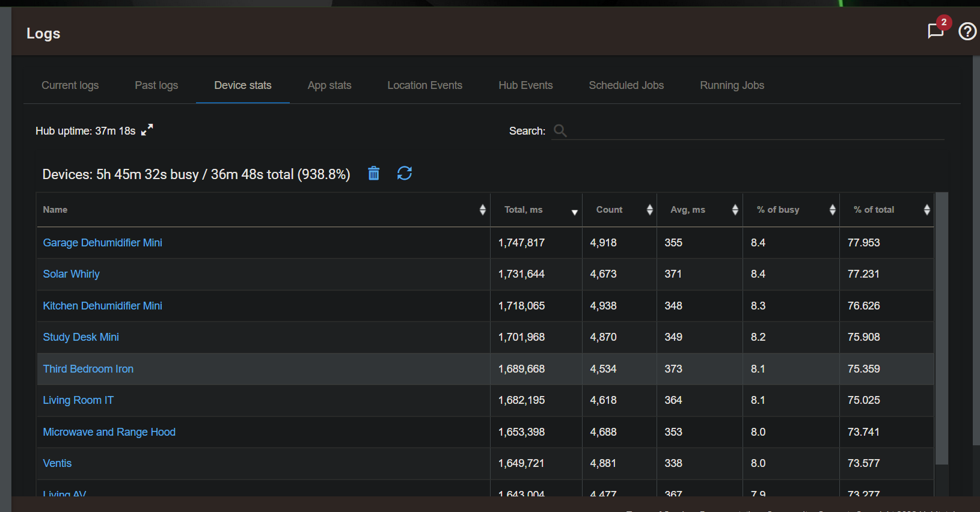Open the chat notifications icon
This screenshot has height=512, width=980.
point(936,31)
